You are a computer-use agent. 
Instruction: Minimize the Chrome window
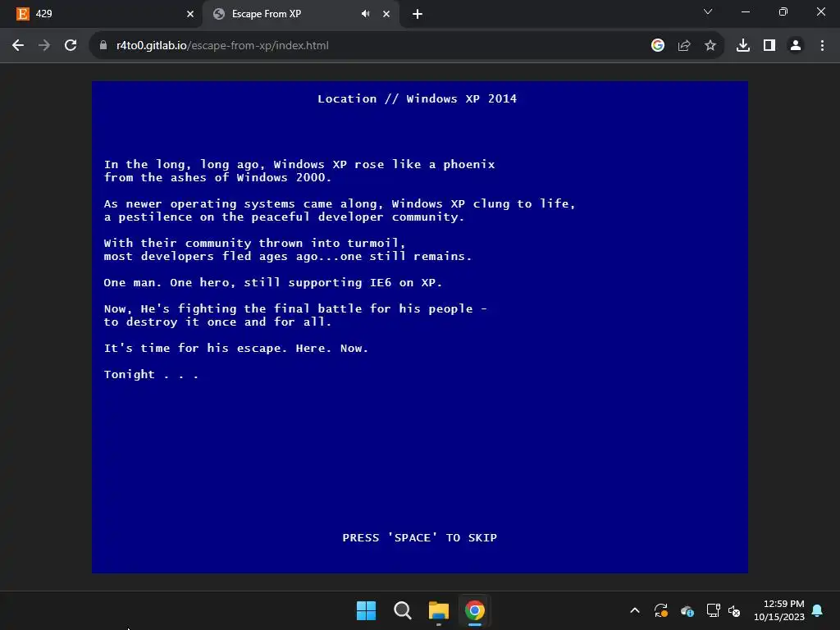click(745, 11)
